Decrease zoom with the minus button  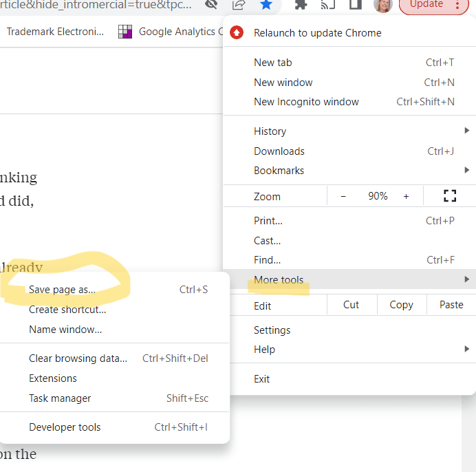[343, 196]
